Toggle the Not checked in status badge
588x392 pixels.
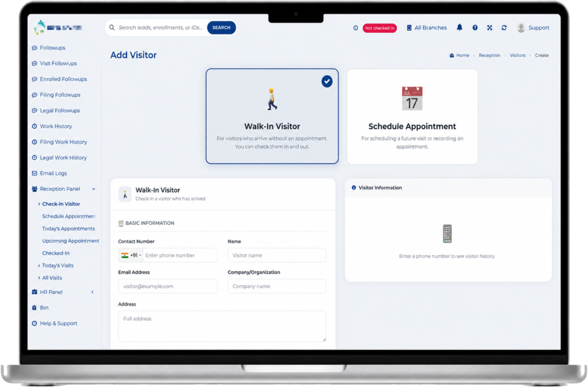[380, 28]
